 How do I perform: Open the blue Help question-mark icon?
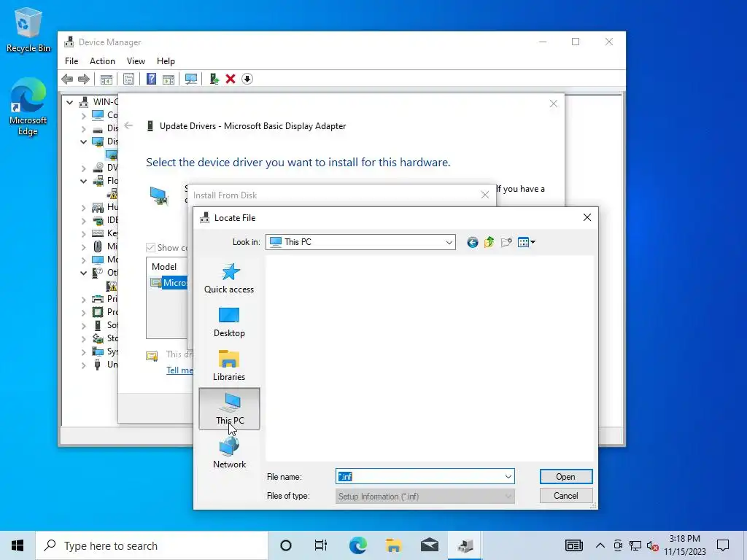pos(151,79)
